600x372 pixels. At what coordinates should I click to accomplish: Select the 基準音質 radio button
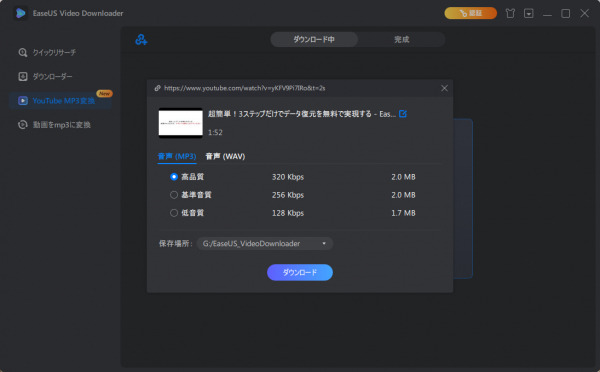click(174, 195)
